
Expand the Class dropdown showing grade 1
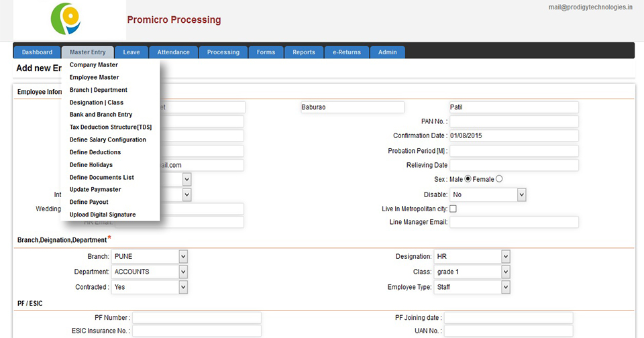pyautogui.click(x=472, y=272)
